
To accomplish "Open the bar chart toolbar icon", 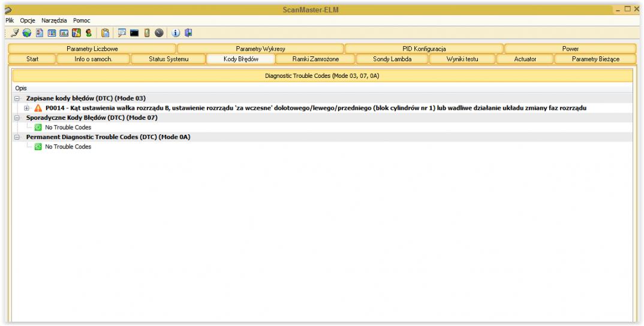I will [x=64, y=33].
